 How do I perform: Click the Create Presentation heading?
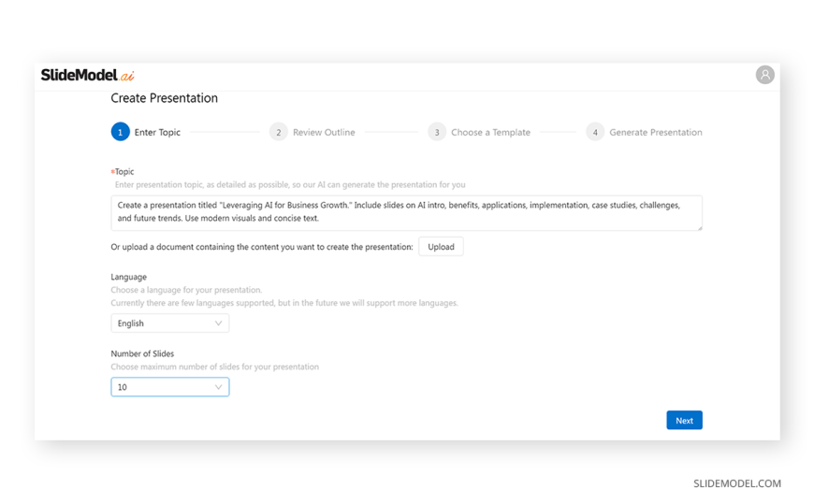click(165, 98)
